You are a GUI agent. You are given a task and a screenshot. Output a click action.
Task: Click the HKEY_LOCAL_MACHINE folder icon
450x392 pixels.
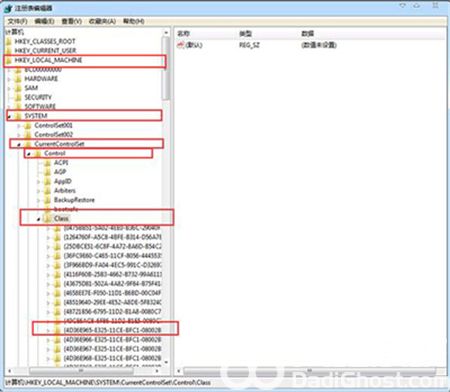(x=9, y=60)
